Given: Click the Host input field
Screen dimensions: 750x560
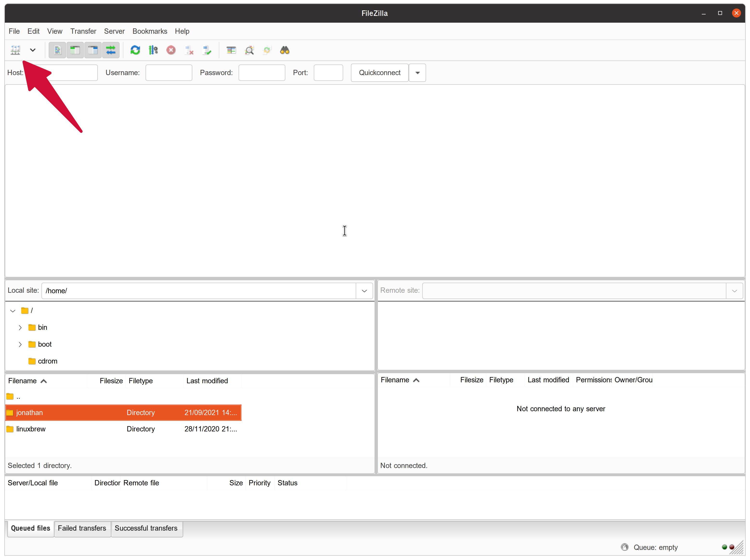Looking at the screenshot, I should click(61, 72).
